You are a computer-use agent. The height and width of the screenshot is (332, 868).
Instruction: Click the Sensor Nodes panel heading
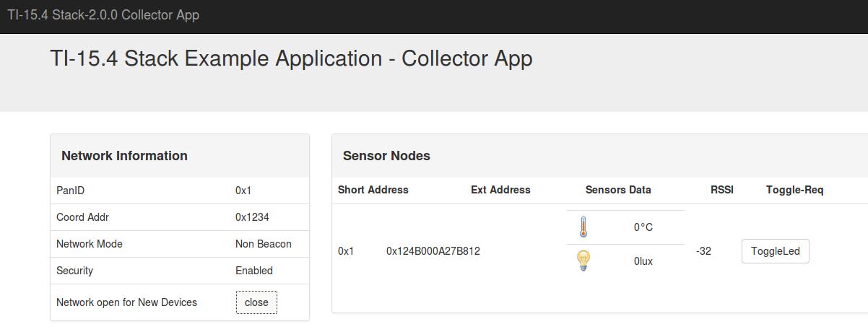click(x=386, y=156)
